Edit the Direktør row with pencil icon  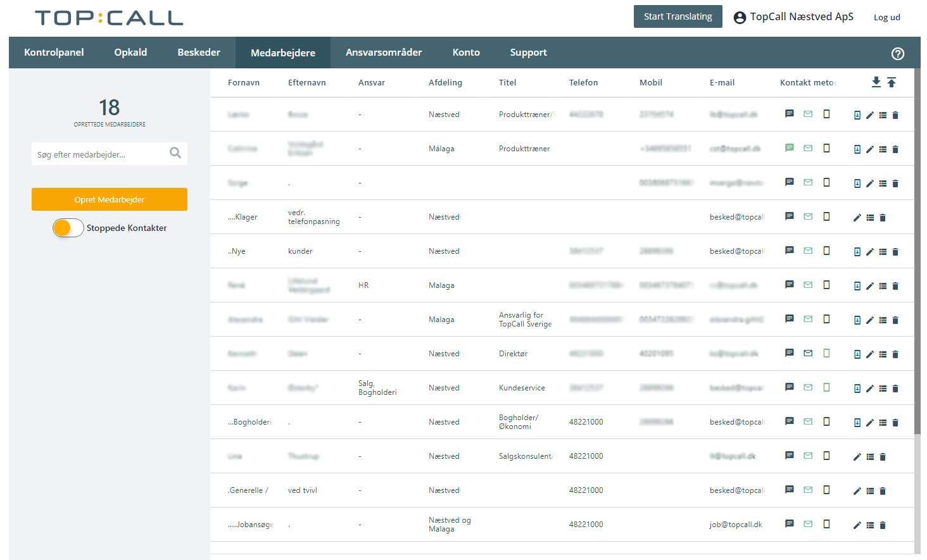[x=870, y=354]
